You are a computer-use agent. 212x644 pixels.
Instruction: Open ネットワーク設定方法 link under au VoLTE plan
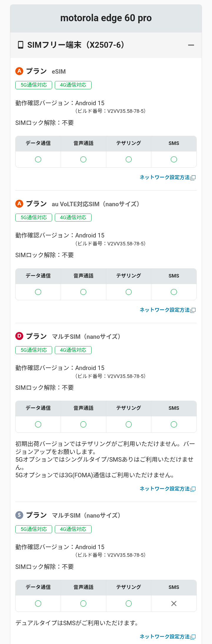point(165,310)
